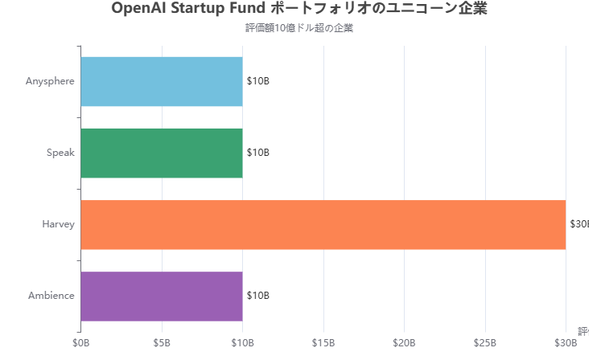Select the green Speak bar
The width and height of the screenshot is (601, 364).
coord(162,153)
